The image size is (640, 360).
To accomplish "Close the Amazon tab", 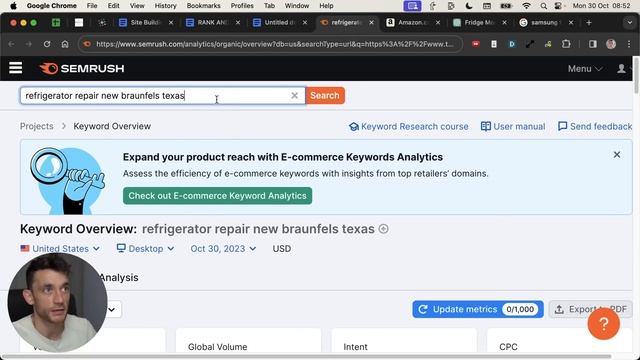I will [438, 22].
